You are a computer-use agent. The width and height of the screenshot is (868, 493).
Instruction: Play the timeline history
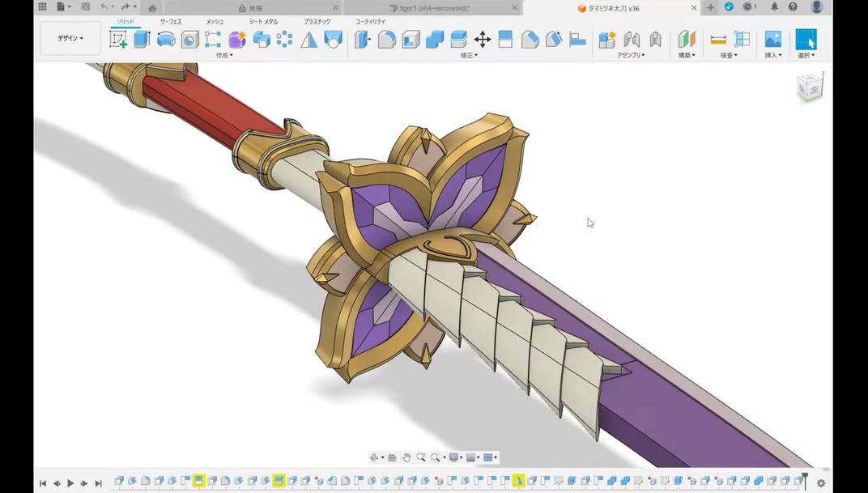[x=70, y=483]
